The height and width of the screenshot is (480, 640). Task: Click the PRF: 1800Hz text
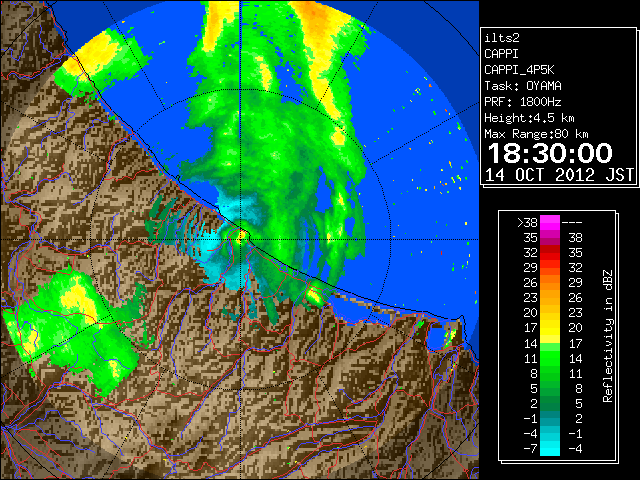pyautogui.click(x=523, y=102)
